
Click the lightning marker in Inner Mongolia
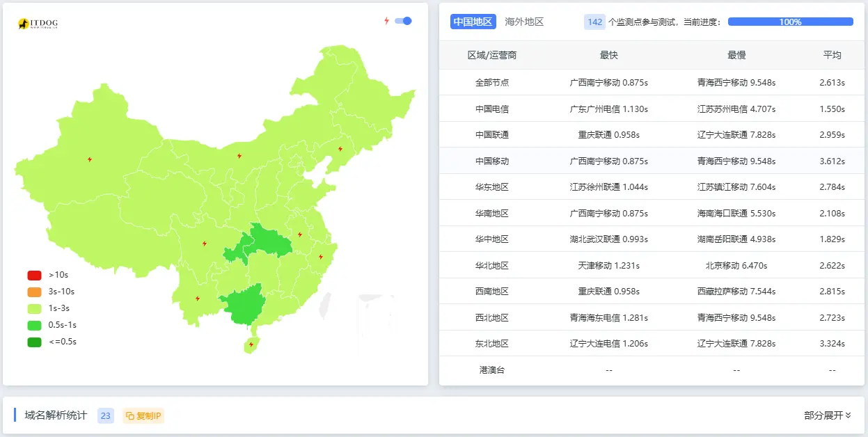pos(239,157)
